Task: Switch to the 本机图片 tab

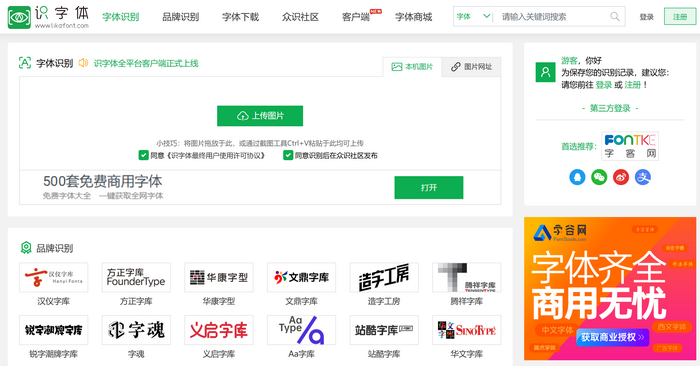Action: pos(412,67)
